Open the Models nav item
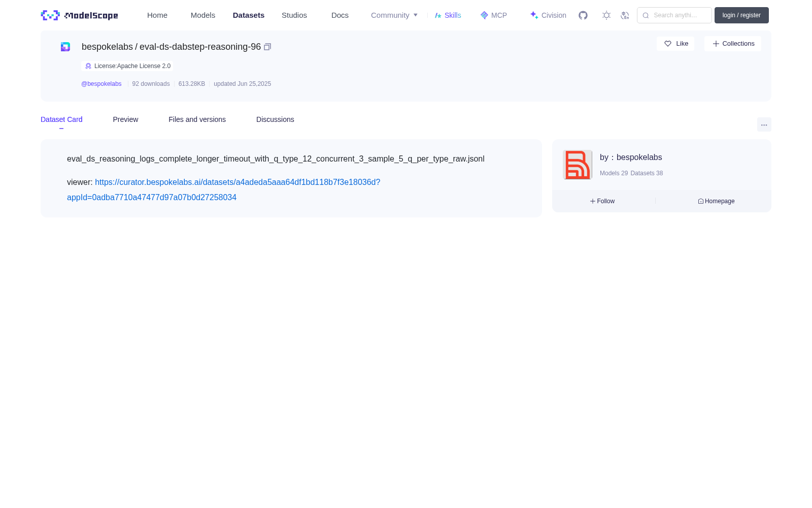812x508 pixels. [203, 15]
